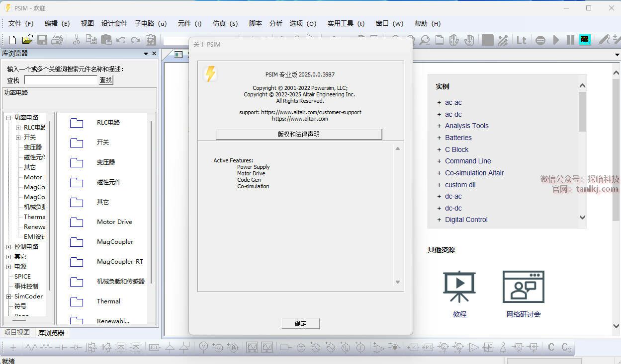Screen dimensions: 621x364
Task: Expand the 功率电路 tree node
Action: pos(8,118)
